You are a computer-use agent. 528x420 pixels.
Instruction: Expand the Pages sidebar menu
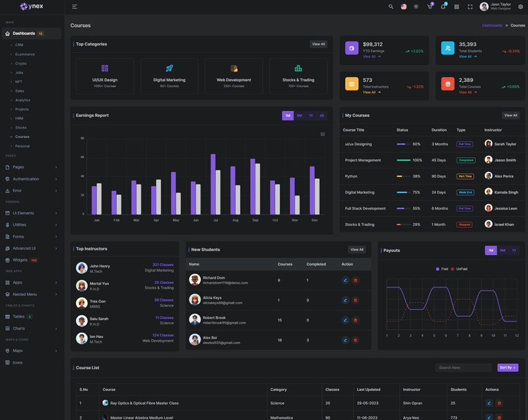pos(32,167)
